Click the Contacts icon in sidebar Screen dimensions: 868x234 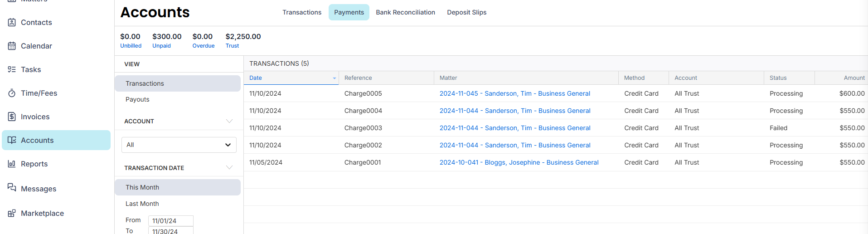(12, 22)
